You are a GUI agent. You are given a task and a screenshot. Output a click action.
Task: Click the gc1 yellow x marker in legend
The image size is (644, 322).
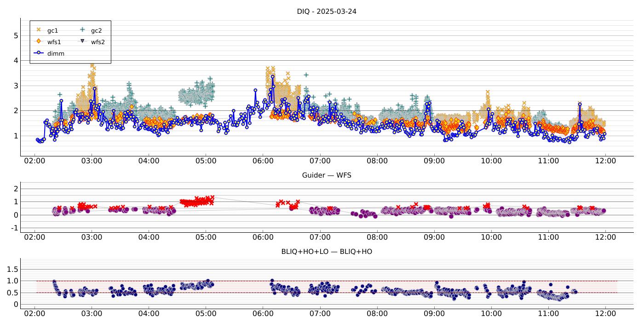(x=39, y=30)
